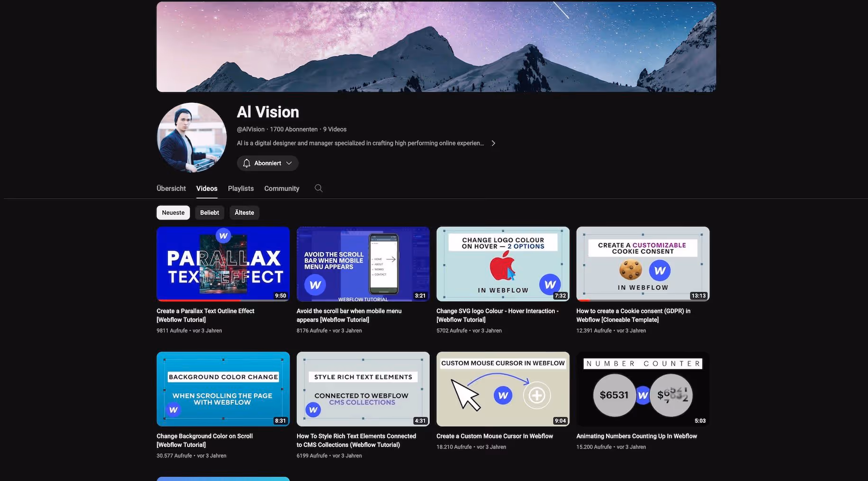This screenshot has height=481, width=868.
Task: Click the notification bell icon in Abonniert
Action: pos(246,163)
